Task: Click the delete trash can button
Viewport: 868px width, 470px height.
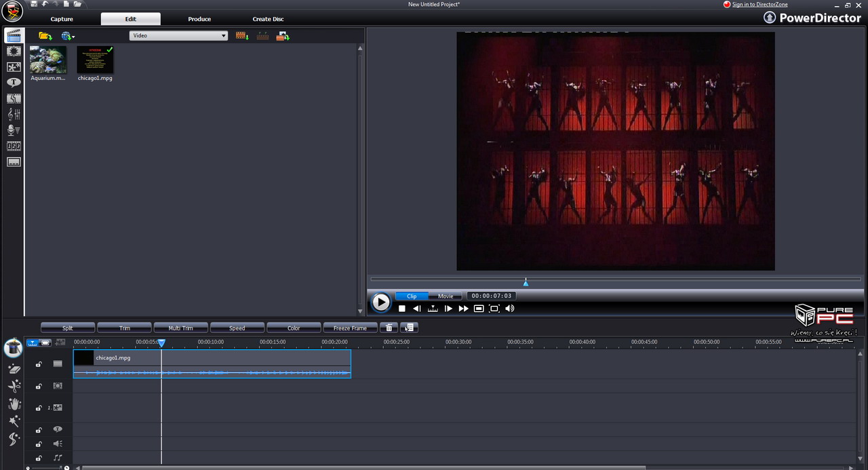Action: point(389,328)
